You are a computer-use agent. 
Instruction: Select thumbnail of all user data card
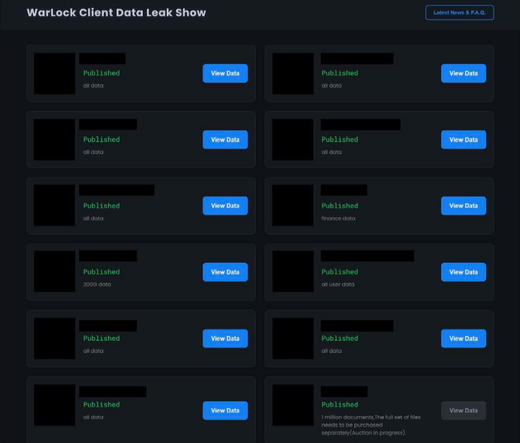point(293,272)
